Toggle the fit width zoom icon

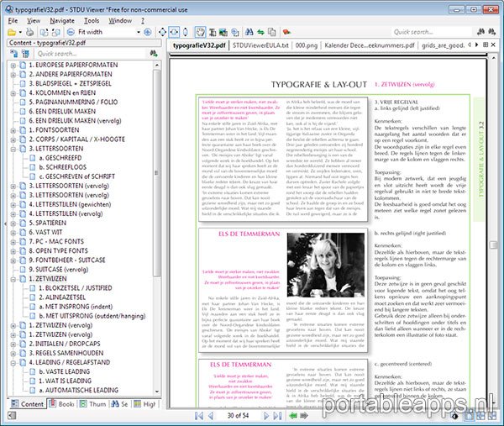pos(174,32)
